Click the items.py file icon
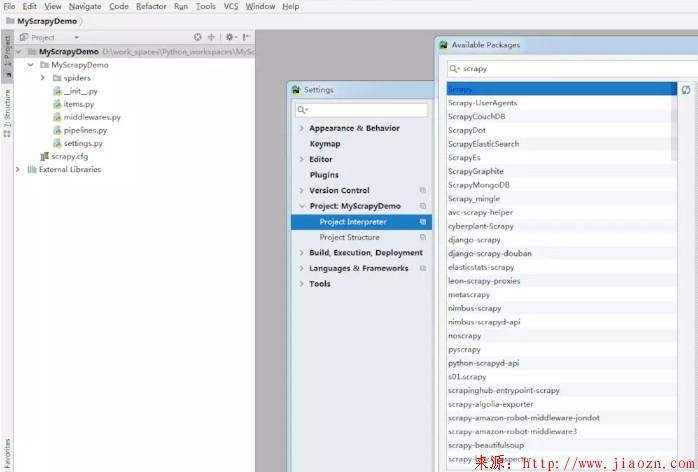The width and height of the screenshot is (698, 472). (x=57, y=104)
